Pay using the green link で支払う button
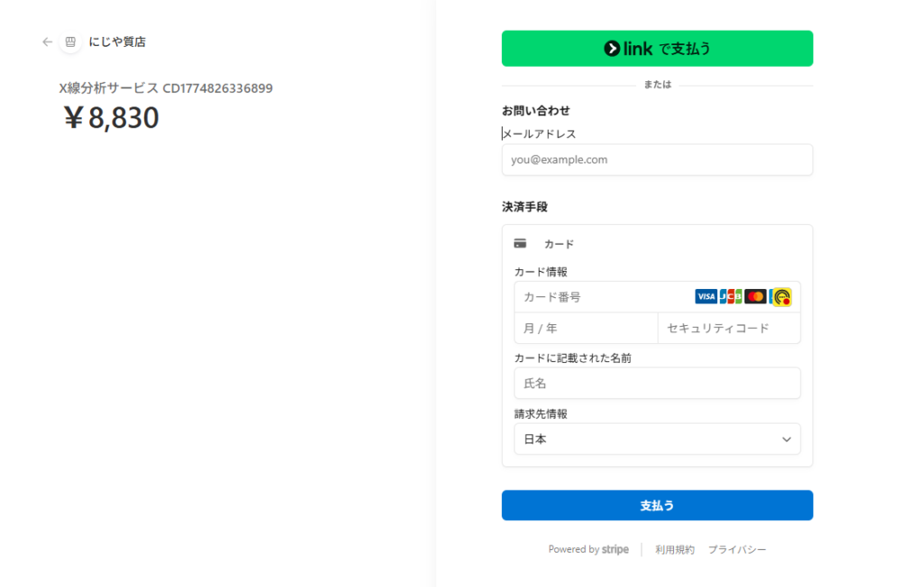Viewport: 924px width, 587px height. pos(657,49)
